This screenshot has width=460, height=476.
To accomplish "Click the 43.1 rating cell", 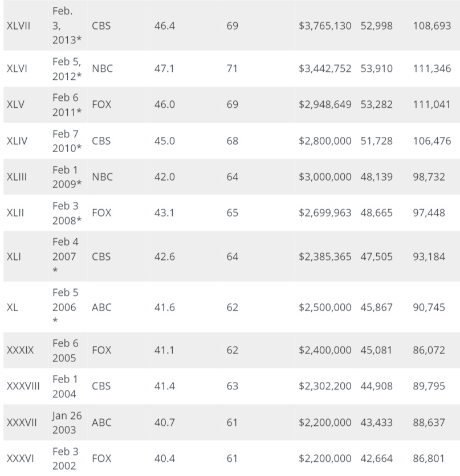I will click(x=164, y=213).
